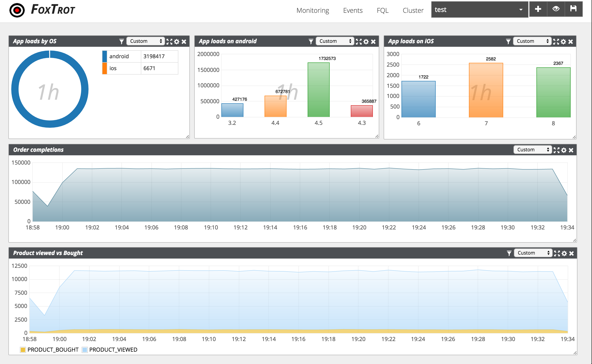Click the Product viewed vs Bought title
The width and height of the screenshot is (592, 364).
[x=48, y=253]
